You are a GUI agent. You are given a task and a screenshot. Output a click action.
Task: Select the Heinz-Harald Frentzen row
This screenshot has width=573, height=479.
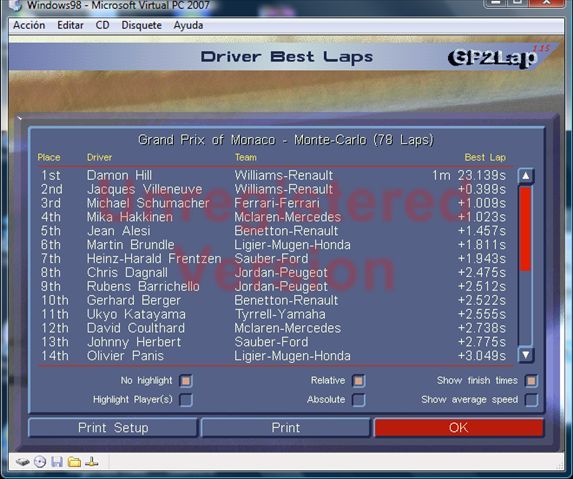point(273,259)
